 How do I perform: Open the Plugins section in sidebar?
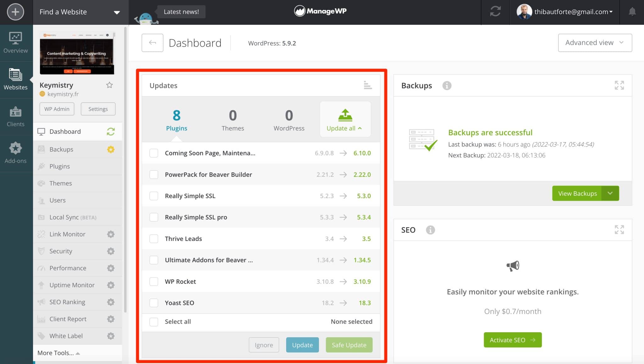pos(60,166)
